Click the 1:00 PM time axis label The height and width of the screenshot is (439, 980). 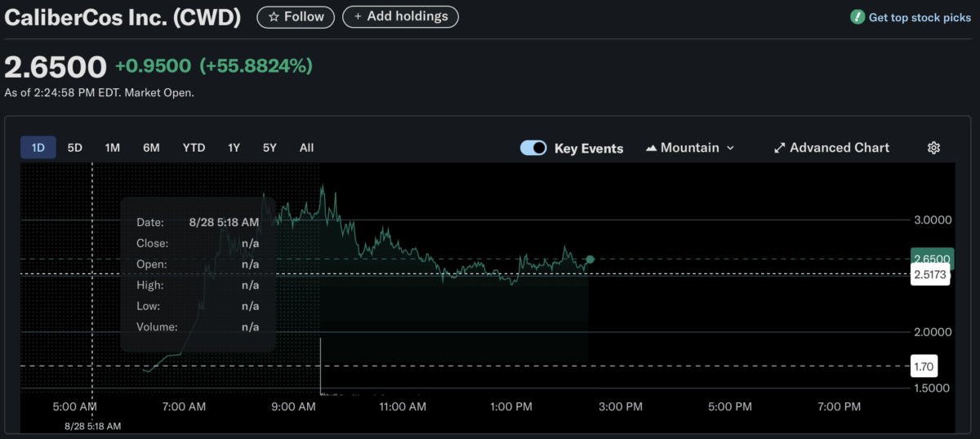point(512,406)
